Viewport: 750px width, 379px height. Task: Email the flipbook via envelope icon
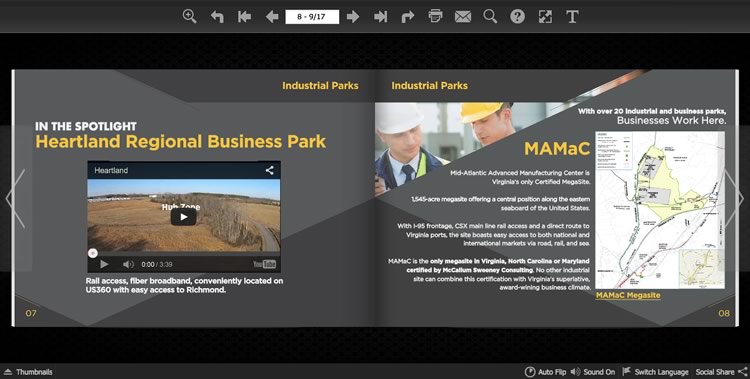coord(463,17)
